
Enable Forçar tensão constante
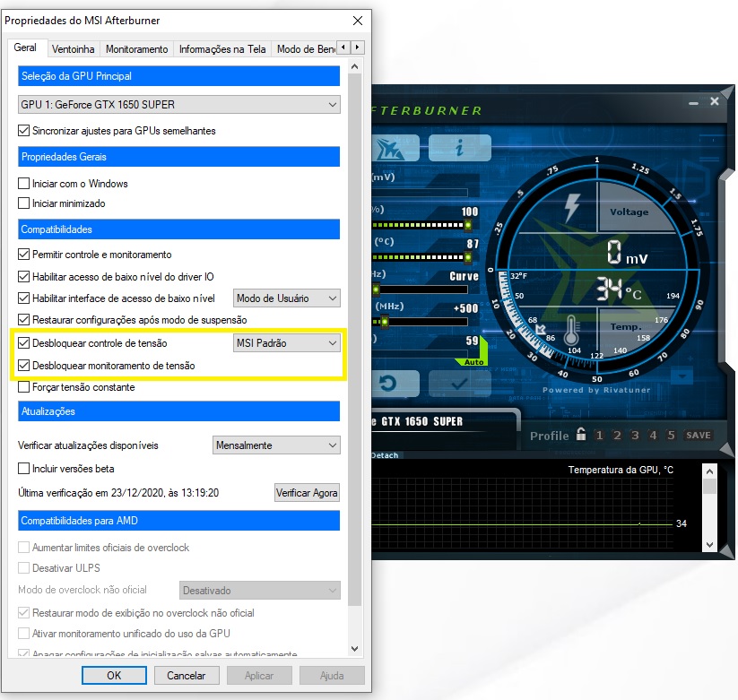(23, 387)
